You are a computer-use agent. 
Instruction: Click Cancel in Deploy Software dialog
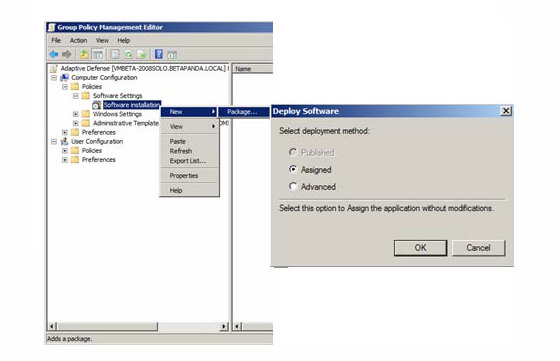479,248
